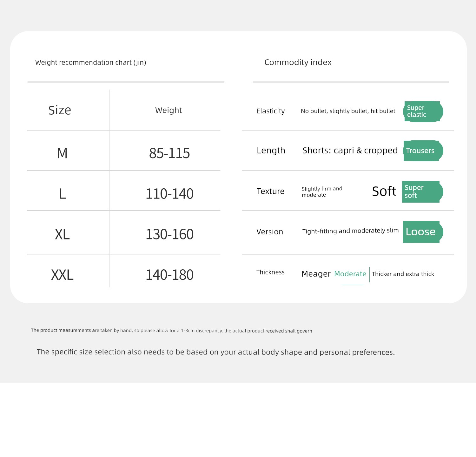Click the Super elastic green badge
This screenshot has width=476, height=457.
click(x=423, y=111)
